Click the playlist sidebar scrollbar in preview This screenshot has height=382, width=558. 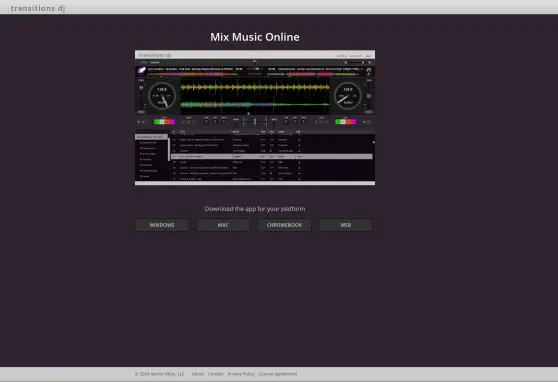pos(169,149)
